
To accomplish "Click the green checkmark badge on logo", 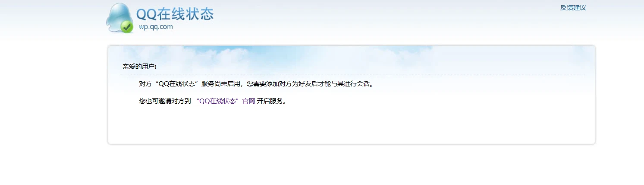I will coord(126,27).
